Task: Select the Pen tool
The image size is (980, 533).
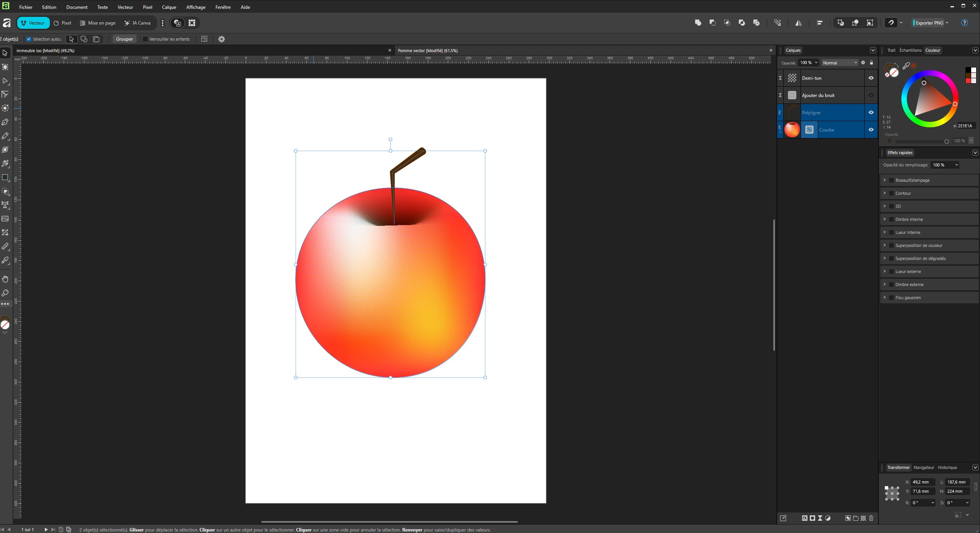Action: [x=5, y=122]
